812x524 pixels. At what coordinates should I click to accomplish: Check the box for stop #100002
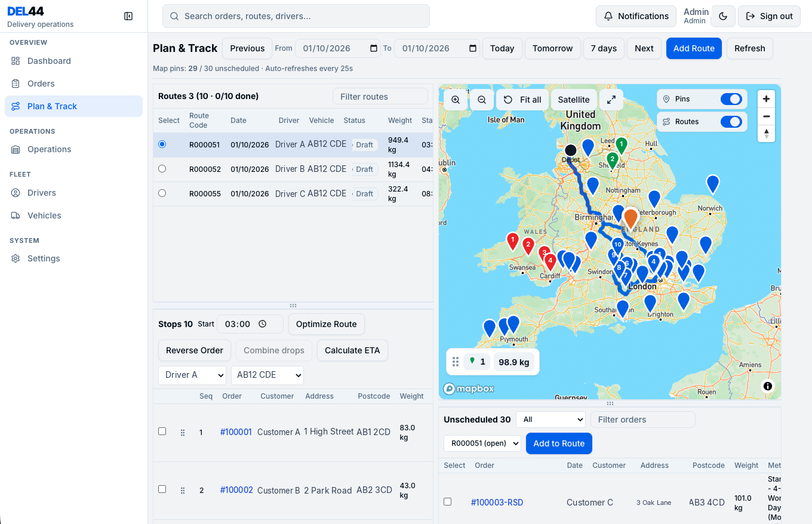pyautogui.click(x=162, y=489)
